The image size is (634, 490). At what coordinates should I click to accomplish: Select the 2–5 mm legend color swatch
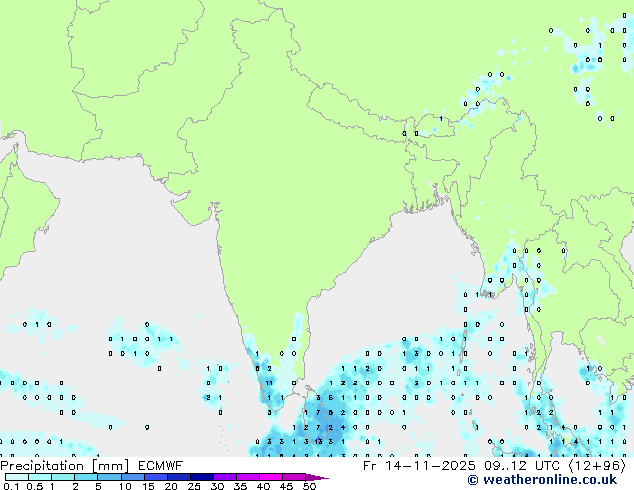click(86, 477)
